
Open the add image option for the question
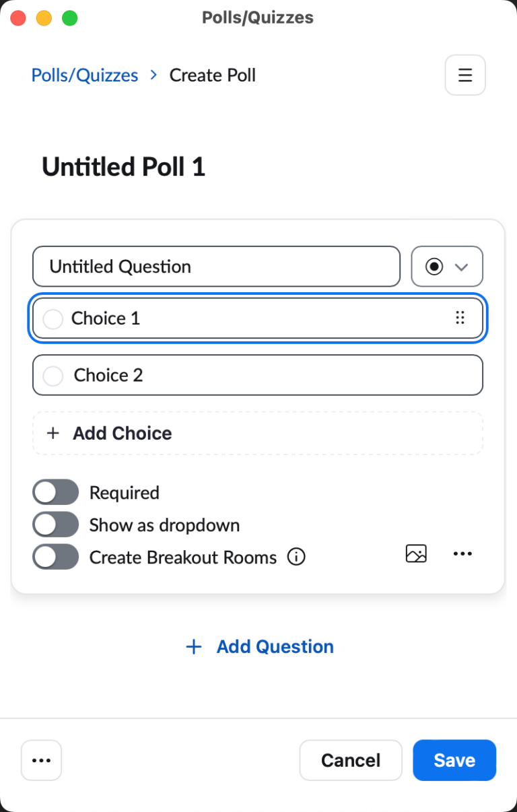tap(416, 553)
